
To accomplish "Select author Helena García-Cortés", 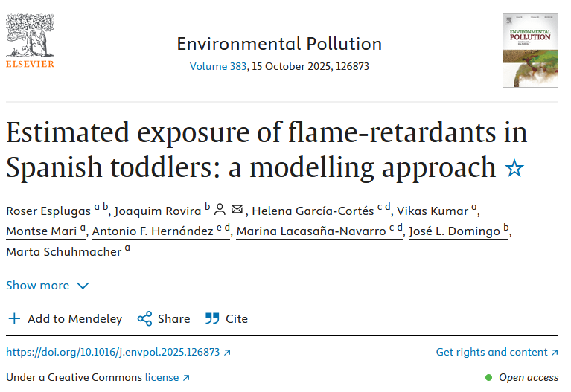I will pos(313,211).
